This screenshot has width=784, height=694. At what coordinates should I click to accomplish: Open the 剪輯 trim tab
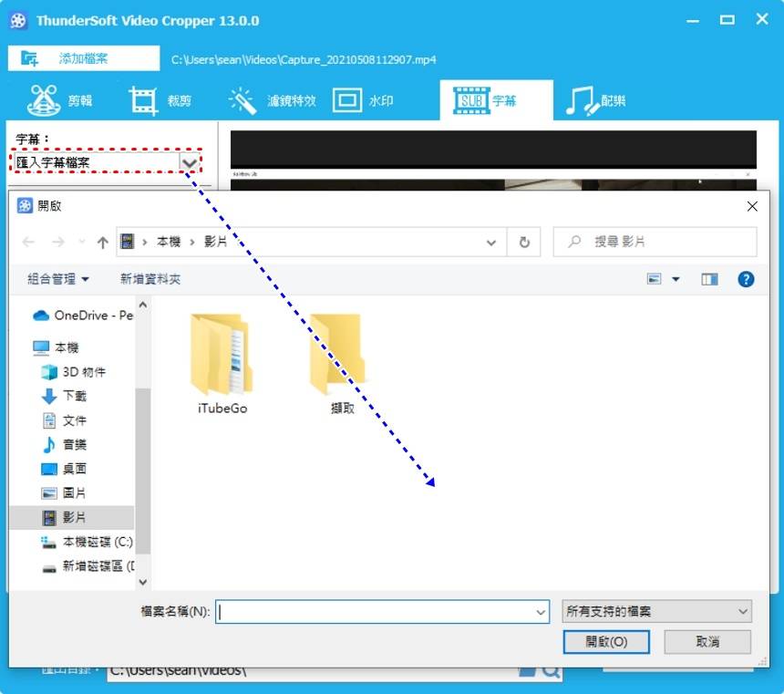(x=60, y=100)
